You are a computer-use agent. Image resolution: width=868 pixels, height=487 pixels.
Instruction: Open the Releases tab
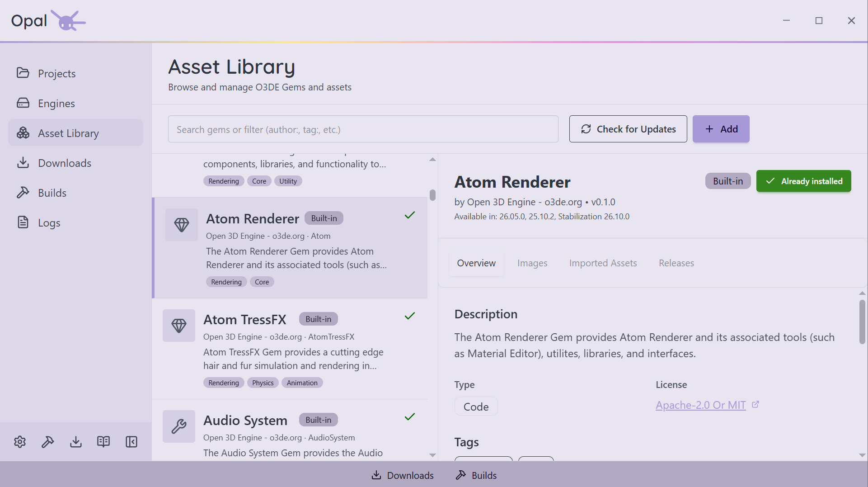tap(676, 263)
